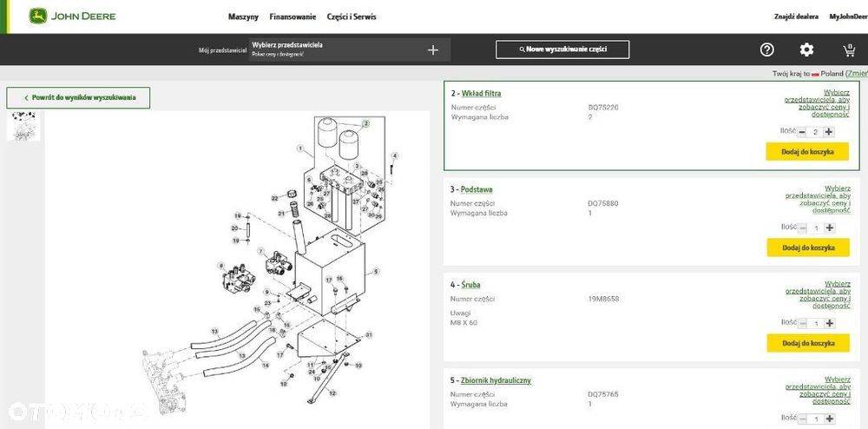Click the Znajdź dealera link
868x429 pixels.
pos(796,16)
